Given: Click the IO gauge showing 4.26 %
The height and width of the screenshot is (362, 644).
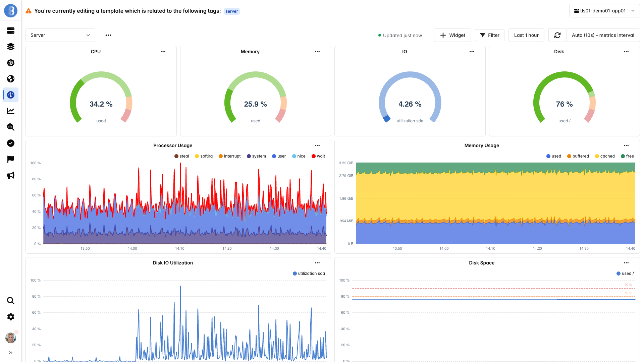Looking at the screenshot, I should 410,97.
